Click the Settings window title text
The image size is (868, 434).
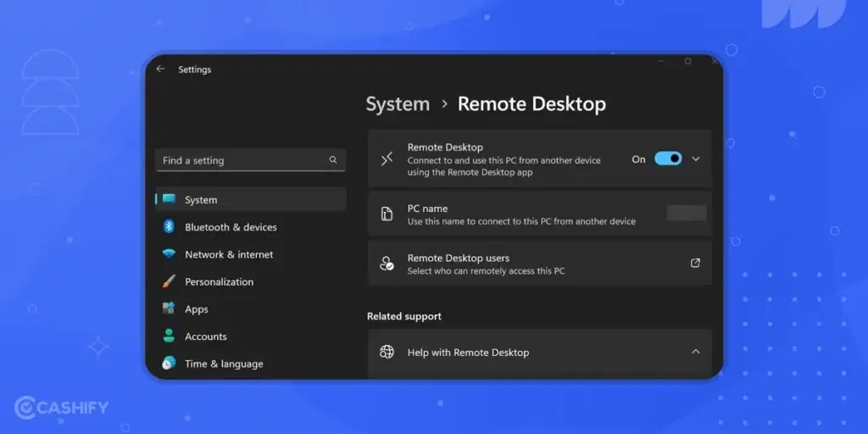point(194,70)
